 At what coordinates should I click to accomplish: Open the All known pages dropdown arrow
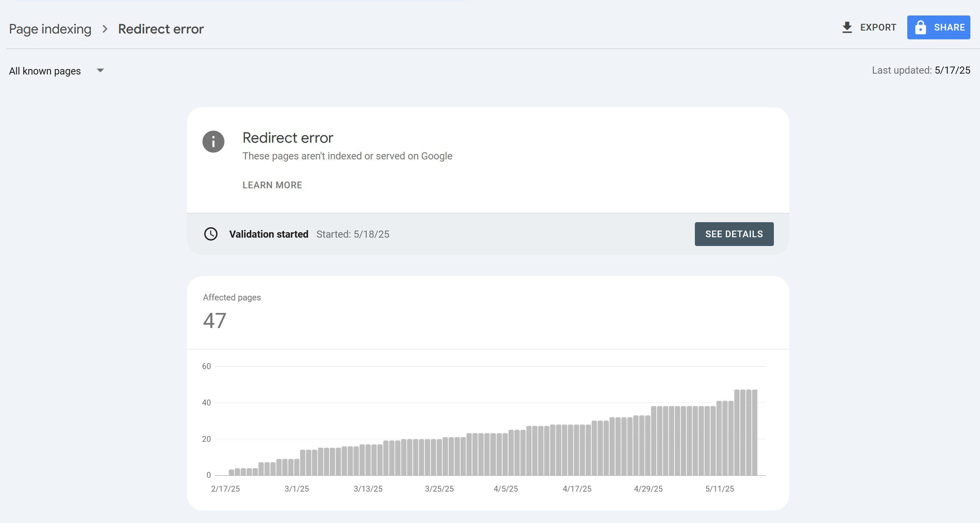100,70
